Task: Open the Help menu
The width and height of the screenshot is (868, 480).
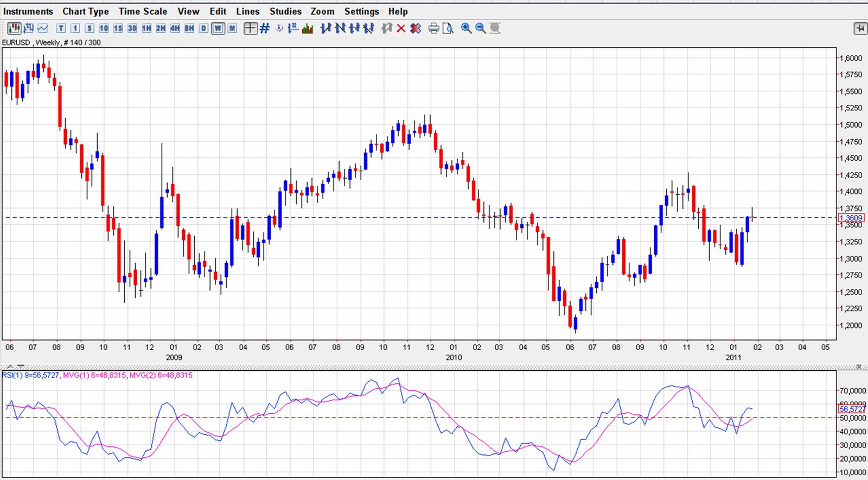Action: tap(398, 11)
